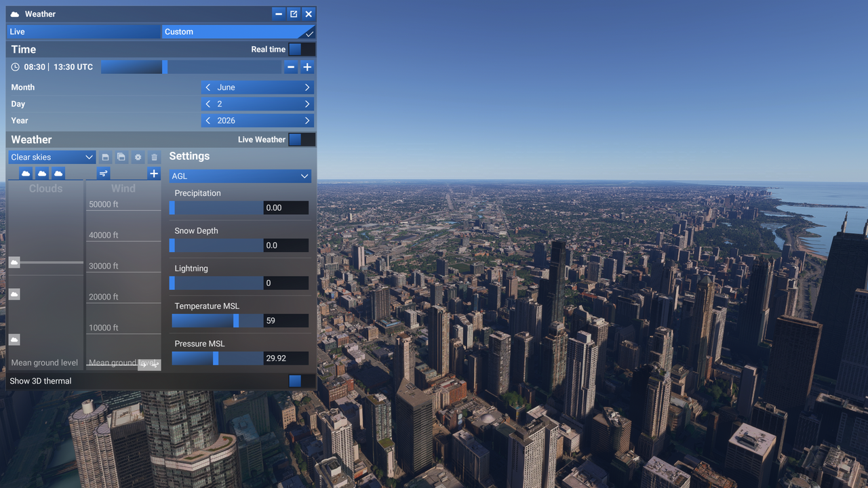The width and height of the screenshot is (868, 488).
Task: Increase time with the plus button
Action: click(x=307, y=67)
